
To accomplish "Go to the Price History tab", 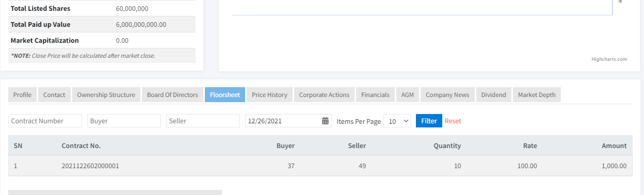I will pyautogui.click(x=269, y=95).
